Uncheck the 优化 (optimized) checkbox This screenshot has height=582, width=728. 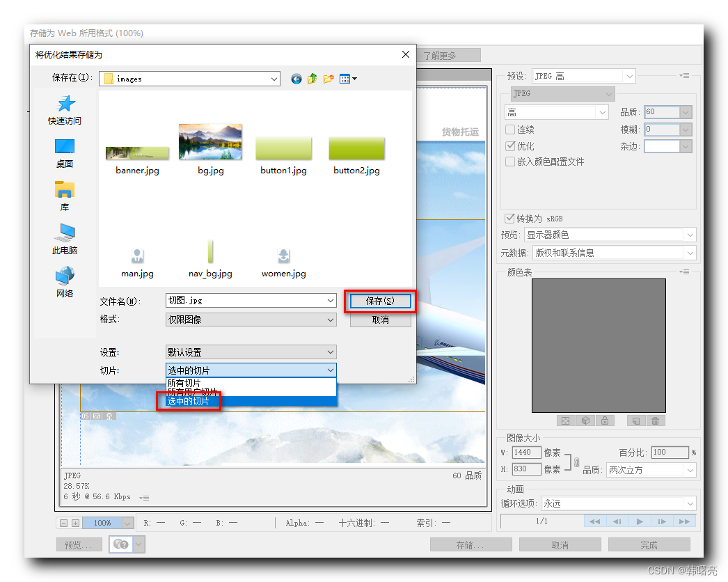[x=510, y=146]
